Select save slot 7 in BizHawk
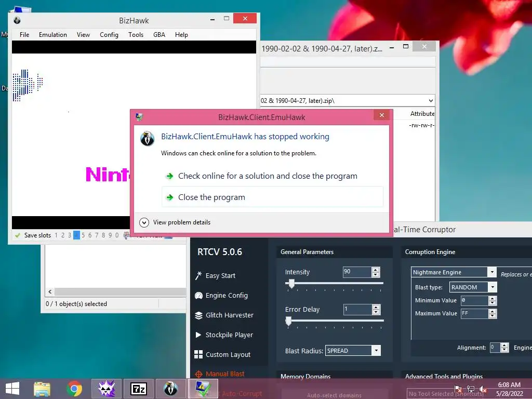The height and width of the screenshot is (399, 532). [x=97, y=235]
